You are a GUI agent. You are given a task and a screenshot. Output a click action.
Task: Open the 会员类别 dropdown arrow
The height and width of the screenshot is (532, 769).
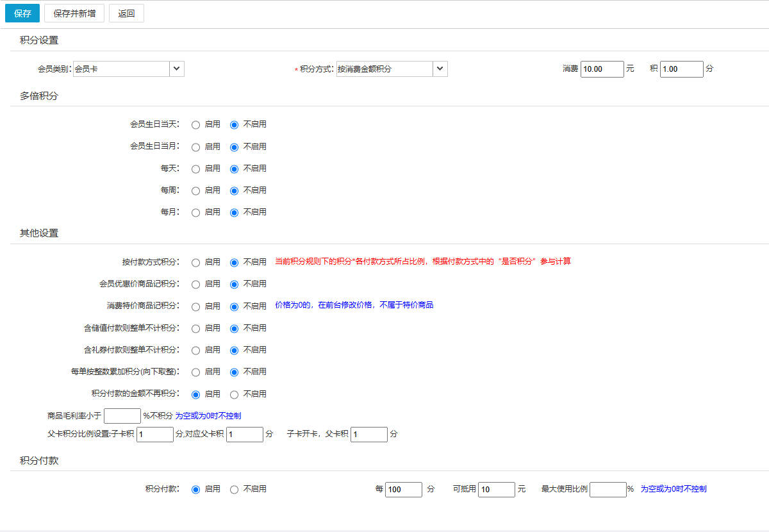point(177,69)
